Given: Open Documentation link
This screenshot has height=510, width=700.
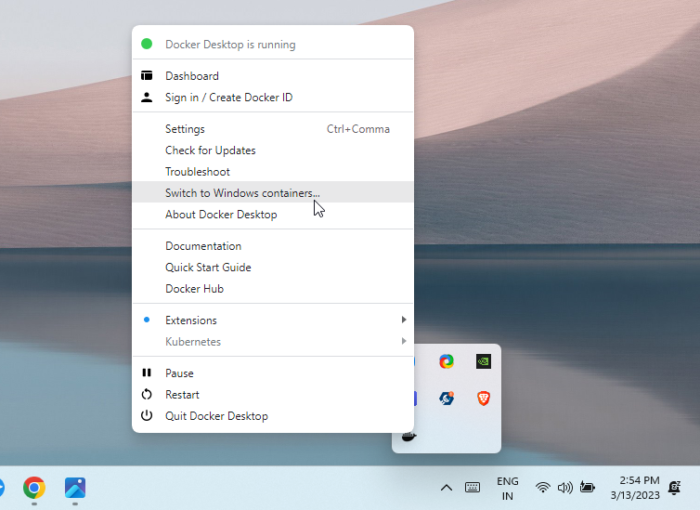Looking at the screenshot, I should (x=273, y=246).
